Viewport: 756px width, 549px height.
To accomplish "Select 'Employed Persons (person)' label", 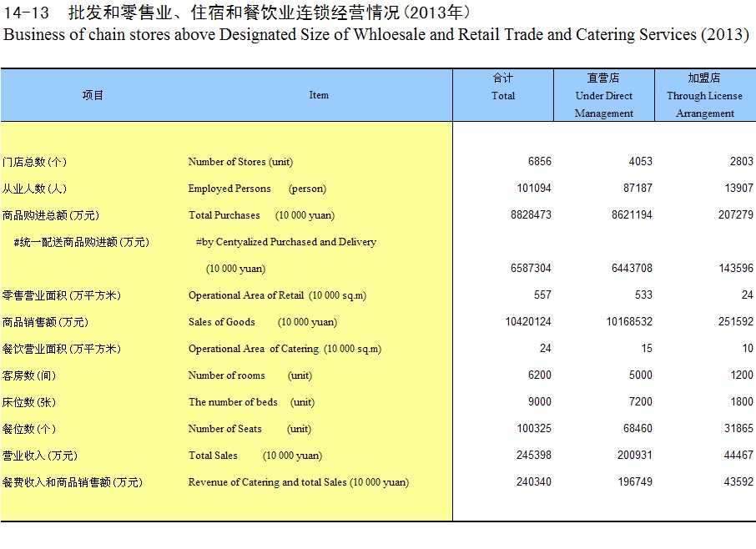I will pyautogui.click(x=257, y=189).
